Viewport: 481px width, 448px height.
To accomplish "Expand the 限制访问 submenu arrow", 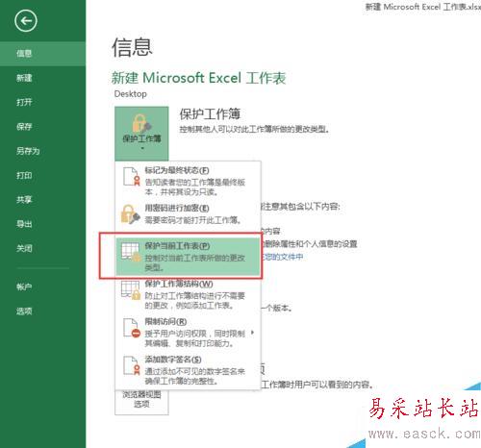I will 253,333.
